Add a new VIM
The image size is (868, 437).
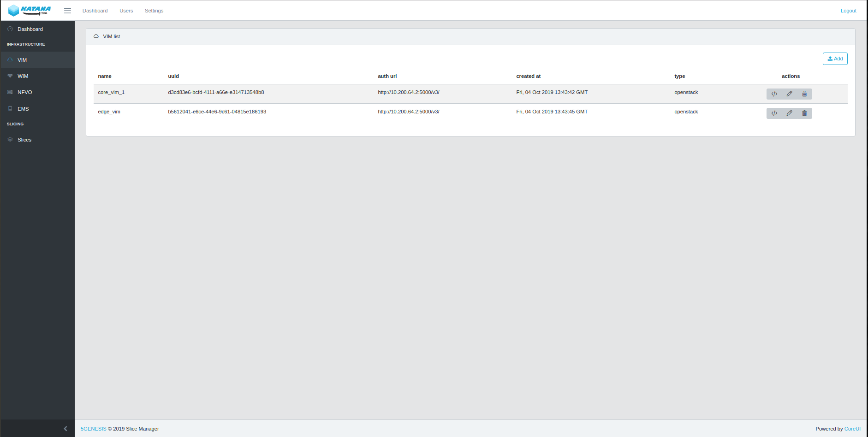coord(835,59)
